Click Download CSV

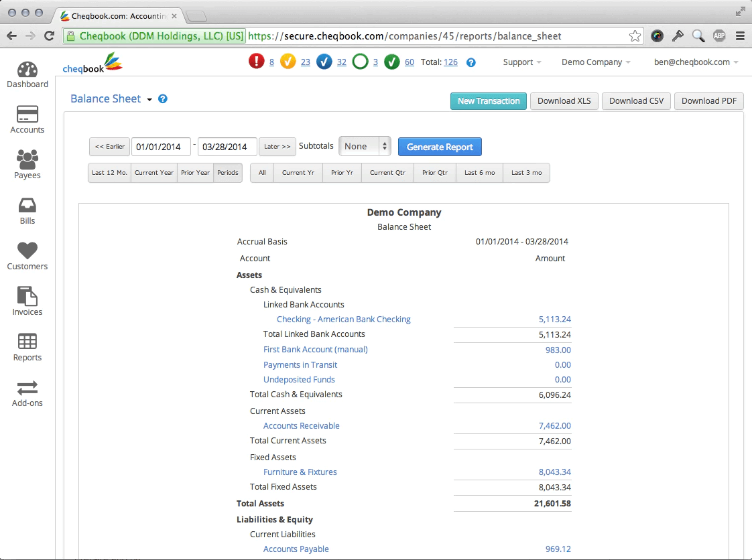point(637,101)
